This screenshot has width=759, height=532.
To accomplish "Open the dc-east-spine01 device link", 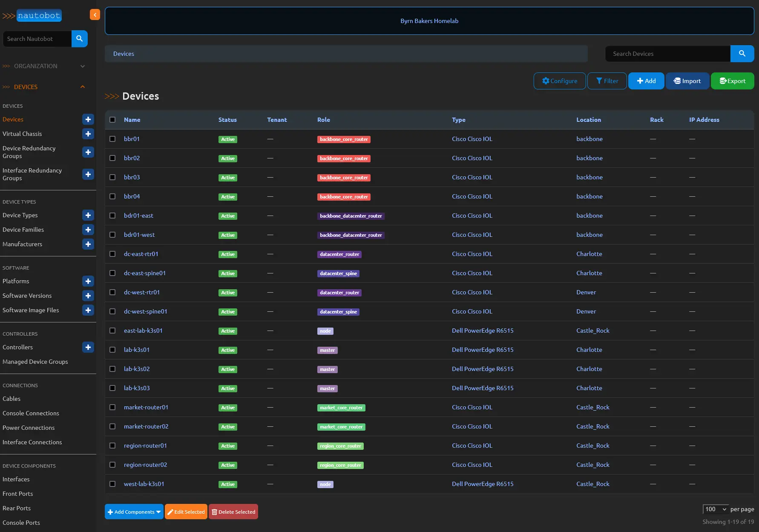I will (145, 273).
